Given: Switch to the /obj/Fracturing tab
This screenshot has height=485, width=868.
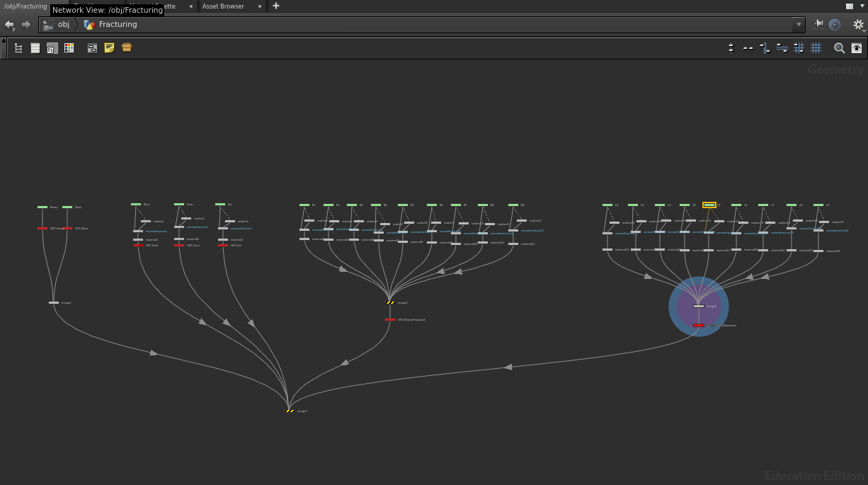Looking at the screenshot, I should (25, 6).
